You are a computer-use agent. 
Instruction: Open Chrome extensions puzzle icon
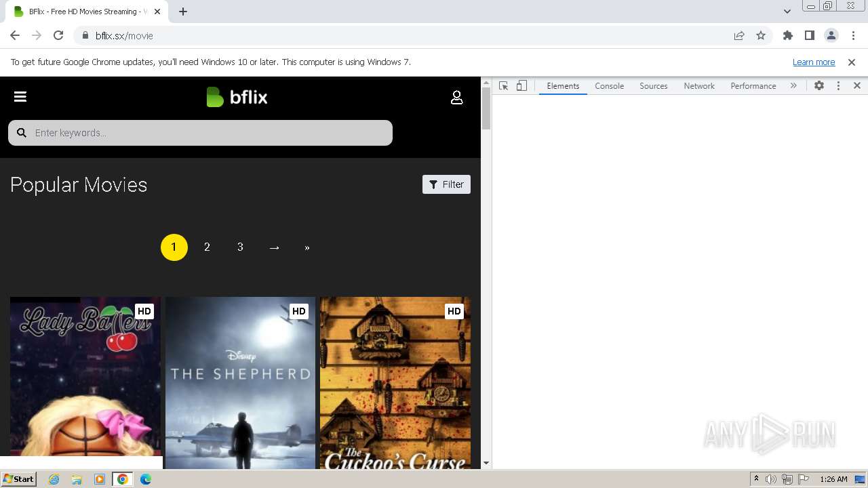pyautogui.click(x=787, y=36)
